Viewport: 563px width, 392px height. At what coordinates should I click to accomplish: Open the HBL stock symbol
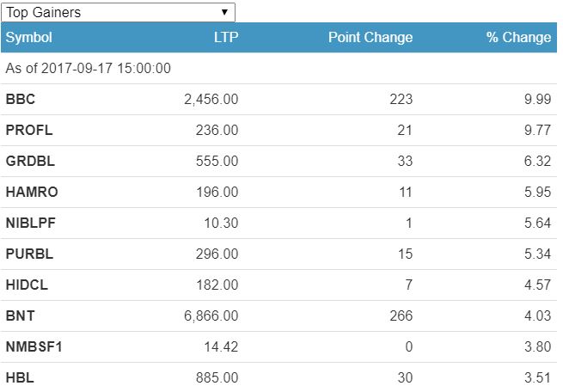19,377
